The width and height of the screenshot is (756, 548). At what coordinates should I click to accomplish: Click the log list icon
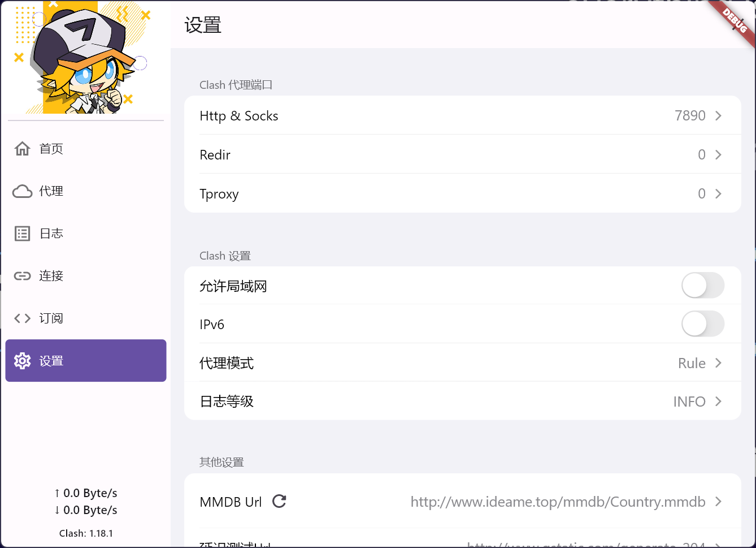[23, 234]
